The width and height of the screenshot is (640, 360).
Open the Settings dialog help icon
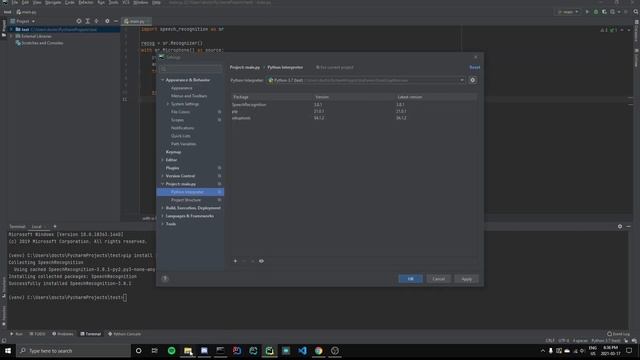165,279
